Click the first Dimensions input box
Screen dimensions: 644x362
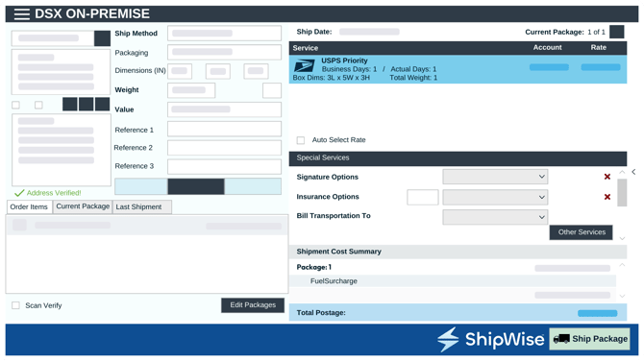[180, 71]
